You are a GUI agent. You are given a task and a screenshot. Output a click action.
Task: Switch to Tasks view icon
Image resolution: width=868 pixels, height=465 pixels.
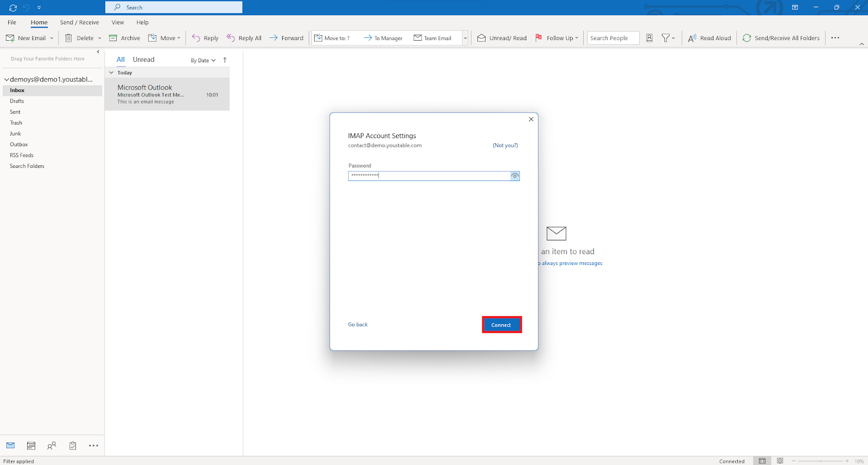73,445
